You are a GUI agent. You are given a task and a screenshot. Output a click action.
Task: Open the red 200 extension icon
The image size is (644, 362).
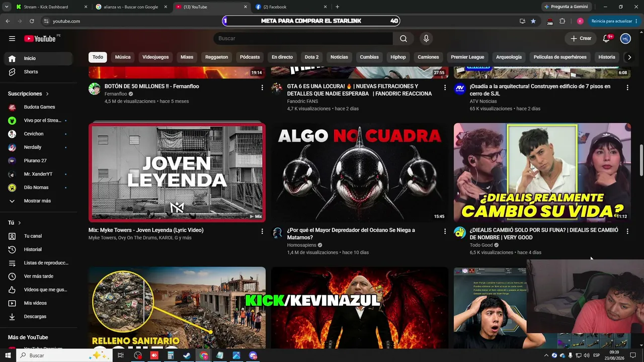click(x=549, y=22)
